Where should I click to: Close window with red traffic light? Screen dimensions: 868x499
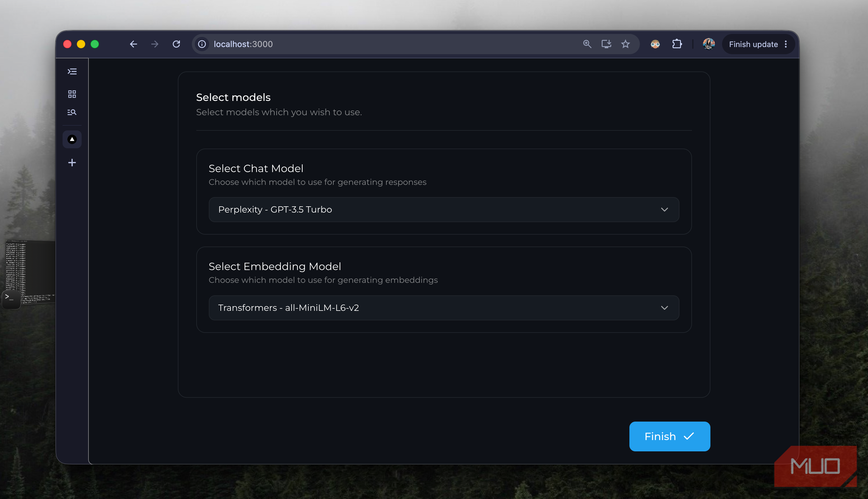[x=67, y=44]
